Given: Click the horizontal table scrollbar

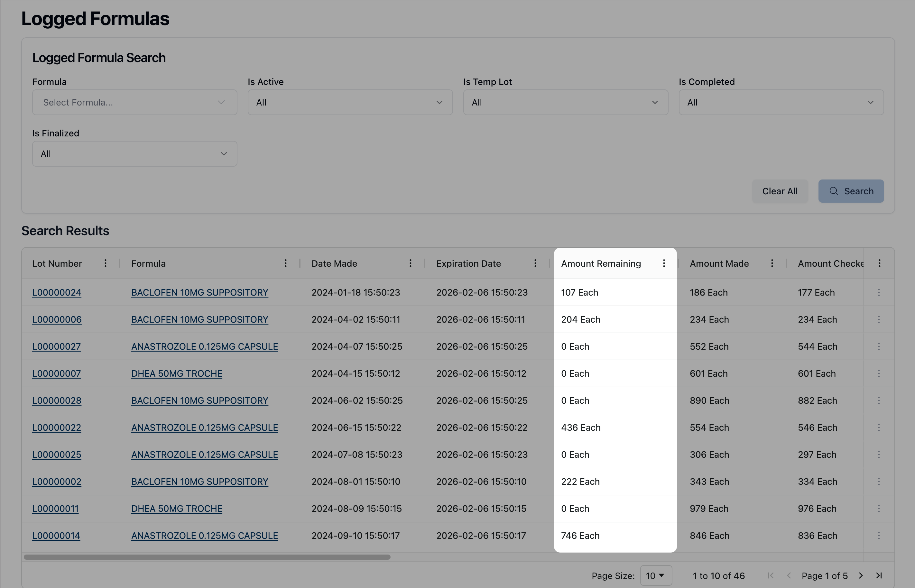Looking at the screenshot, I should pyautogui.click(x=207, y=557).
